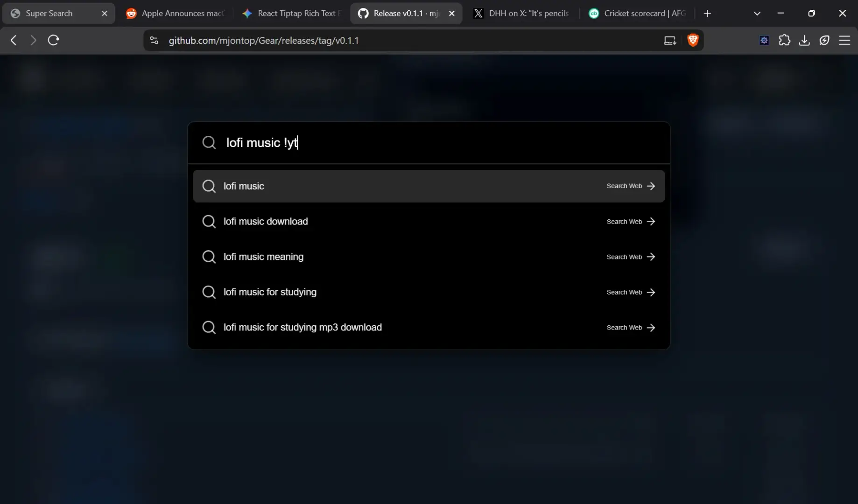858x504 pixels.
Task: Open the Downloads panel
Action: pos(804,41)
